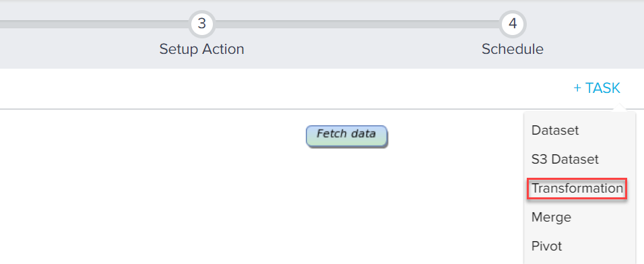Go to the Setup Action step label

(201, 49)
